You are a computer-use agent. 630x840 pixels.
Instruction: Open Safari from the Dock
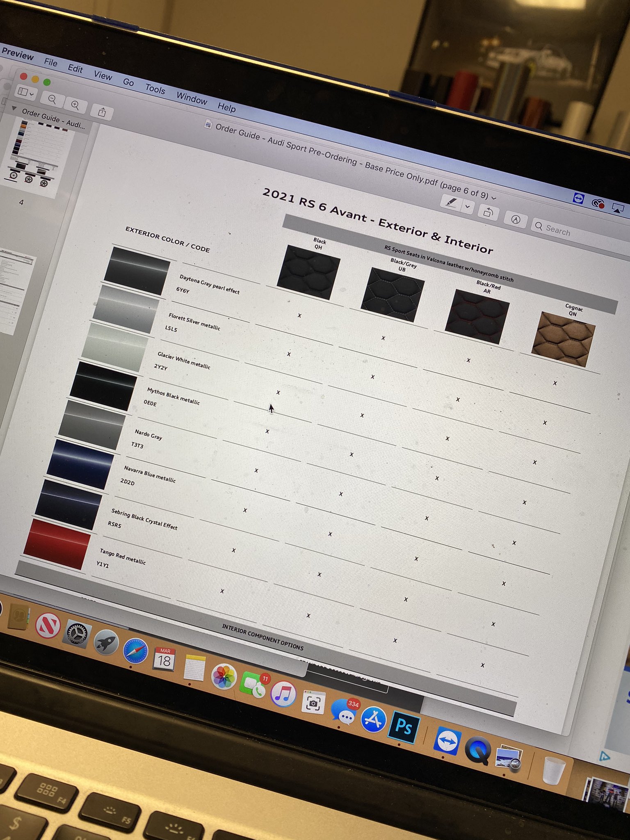tap(135, 651)
